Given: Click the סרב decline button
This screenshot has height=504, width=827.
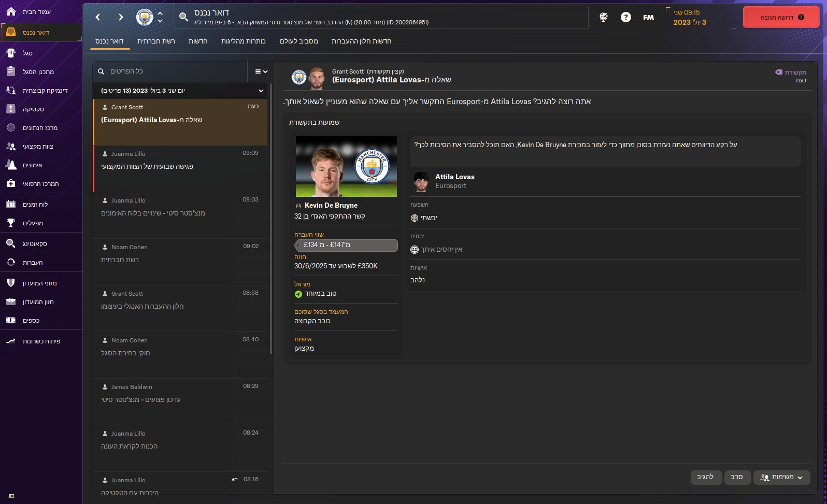Looking at the screenshot, I should tap(737, 477).
